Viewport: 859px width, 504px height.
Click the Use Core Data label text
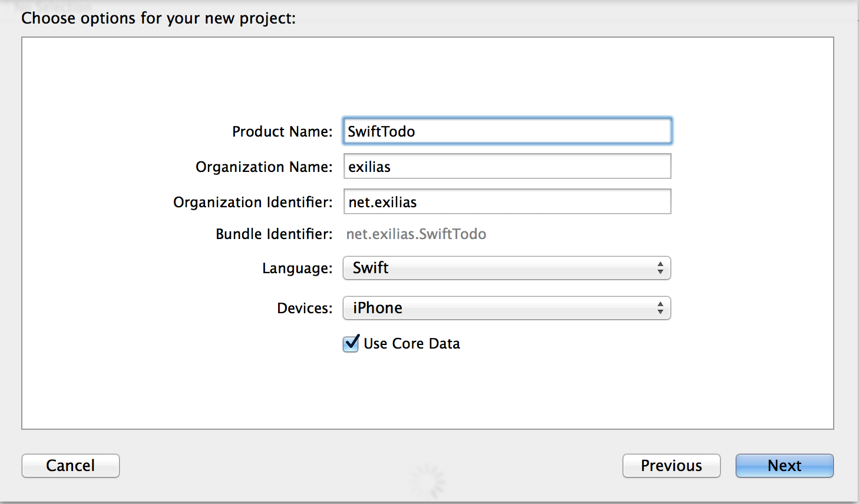click(x=412, y=344)
